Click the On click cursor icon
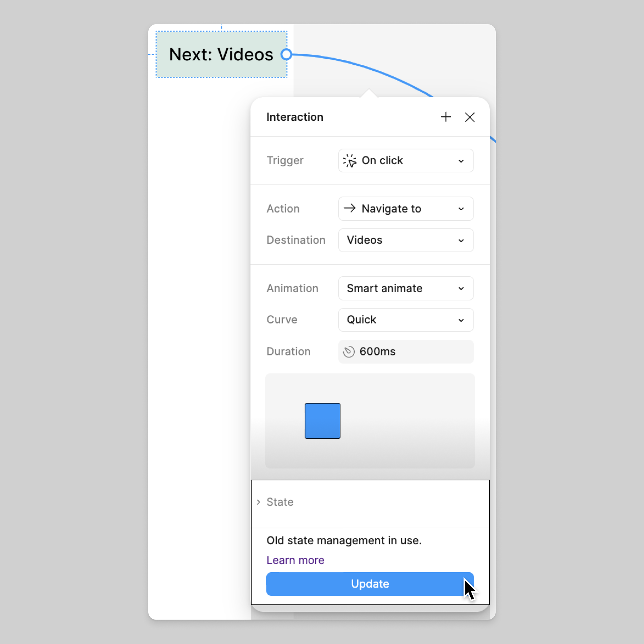This screenshot has height=644, width=644. point(350,161)
